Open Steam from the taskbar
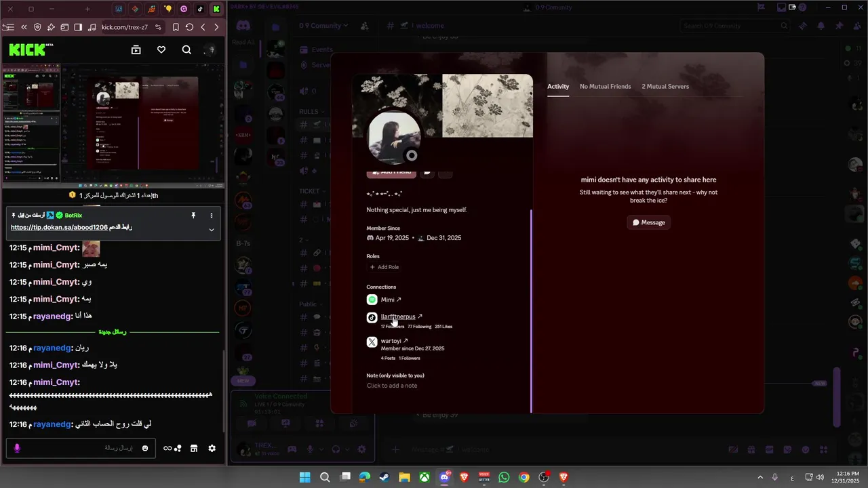 [x=384, y=477]
